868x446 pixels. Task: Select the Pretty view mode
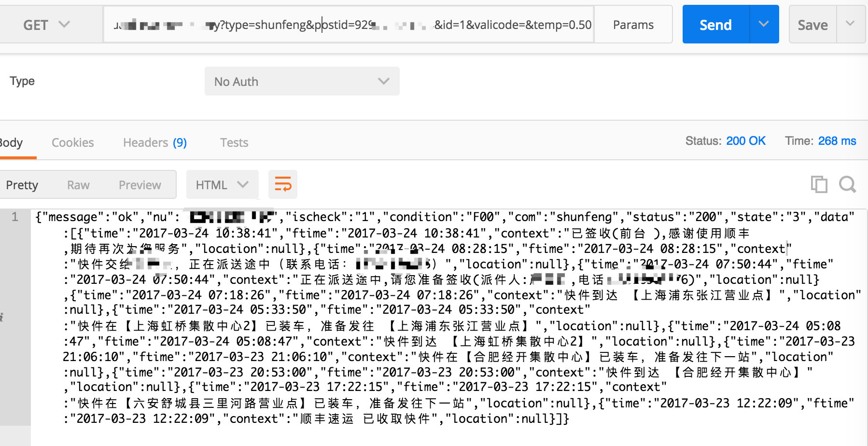point(22,185)
